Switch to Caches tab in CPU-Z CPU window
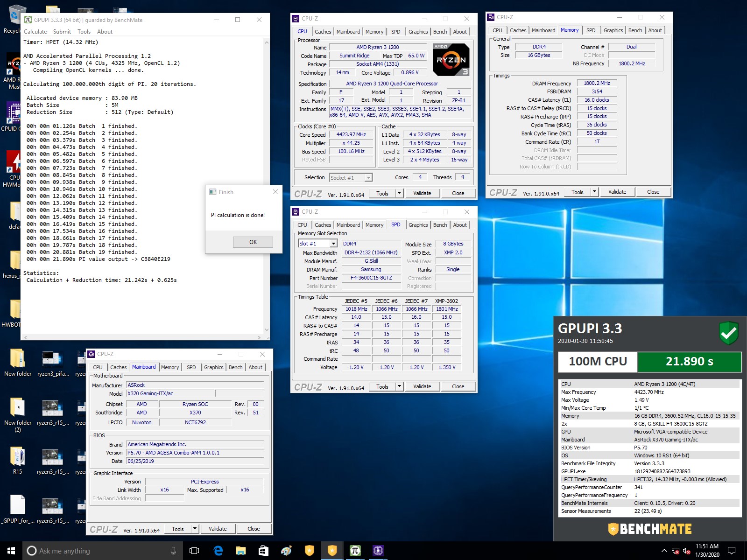The width and height of the screenshot is (747, 560). coord(323,32)
